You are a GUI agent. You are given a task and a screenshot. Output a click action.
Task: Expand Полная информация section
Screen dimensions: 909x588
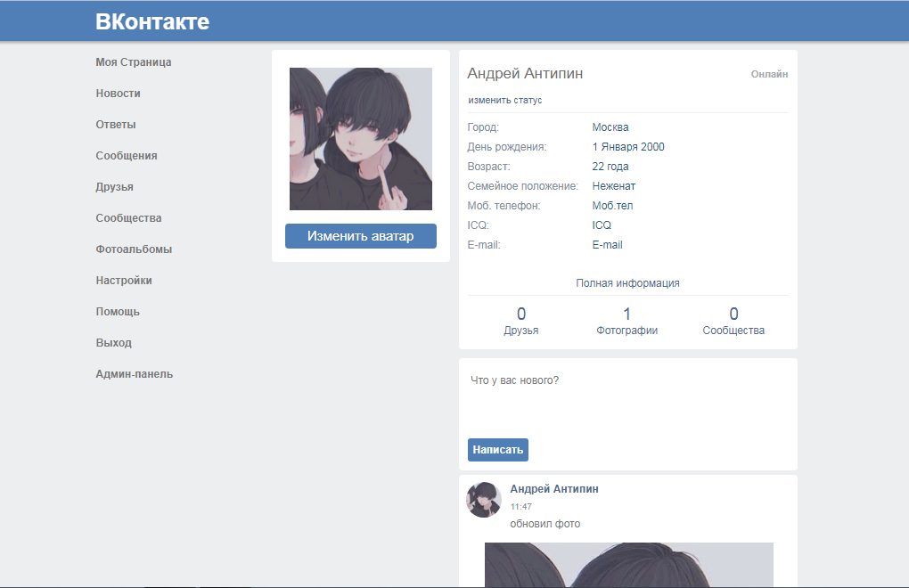pyautogui.click(x=627, y=283)
